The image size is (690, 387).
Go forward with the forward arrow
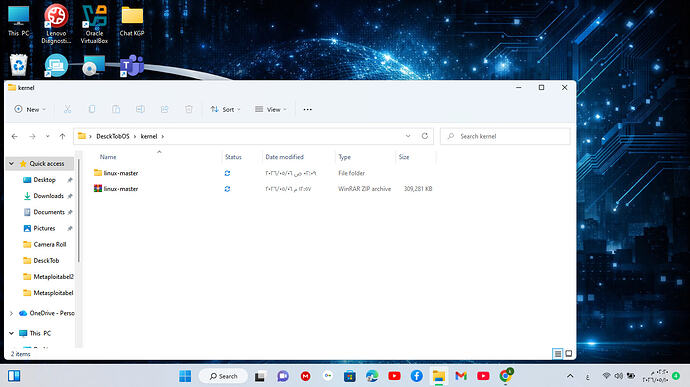click(x=32, y=136)
